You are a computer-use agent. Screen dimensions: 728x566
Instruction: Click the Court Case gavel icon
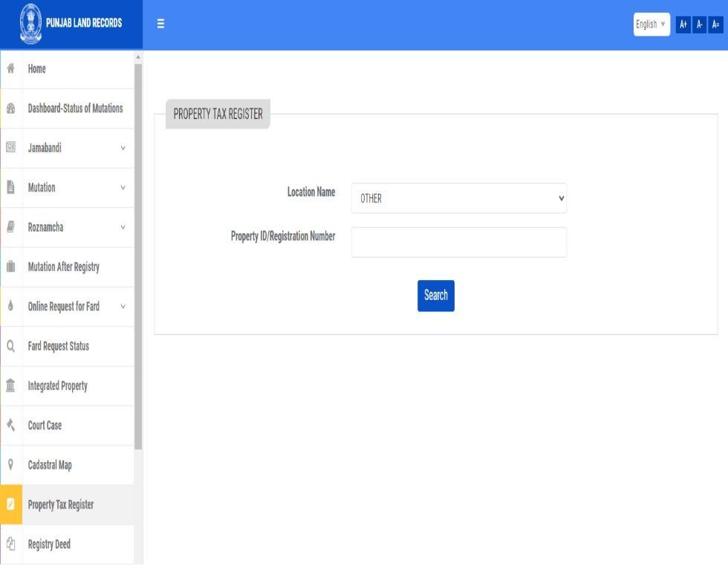pos(11,426)
